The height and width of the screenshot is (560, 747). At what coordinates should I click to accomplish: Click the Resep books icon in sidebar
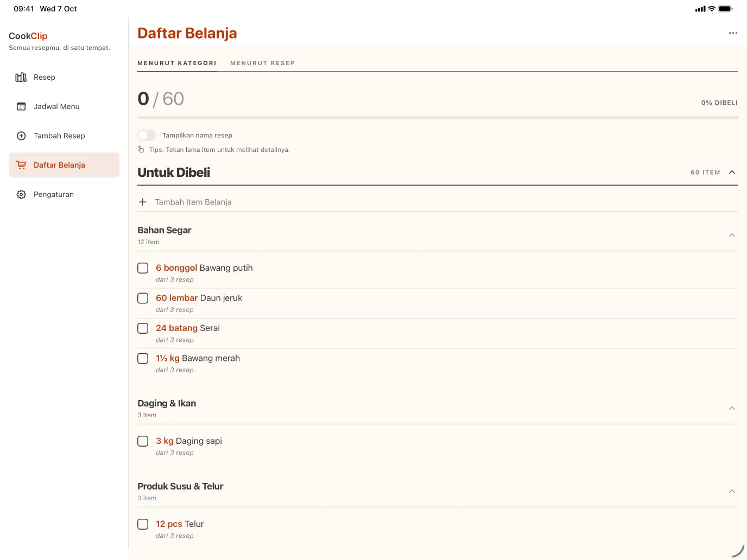[21, 77]
